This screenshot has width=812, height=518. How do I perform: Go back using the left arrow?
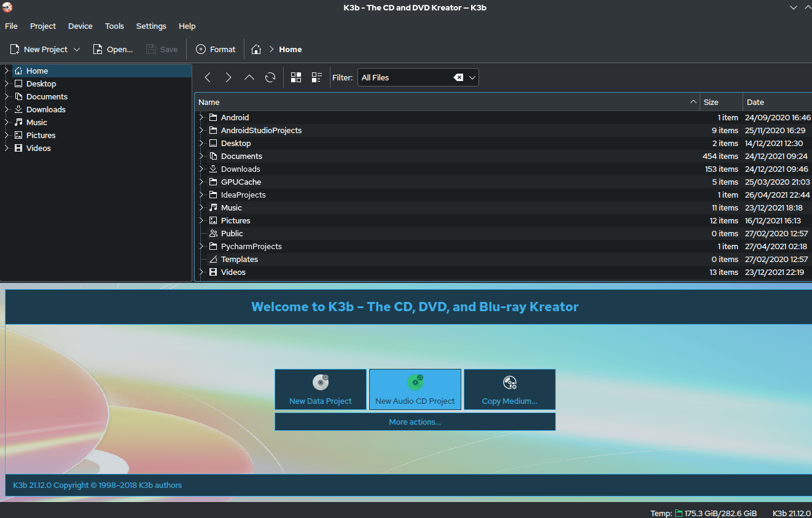click(208, 77)
